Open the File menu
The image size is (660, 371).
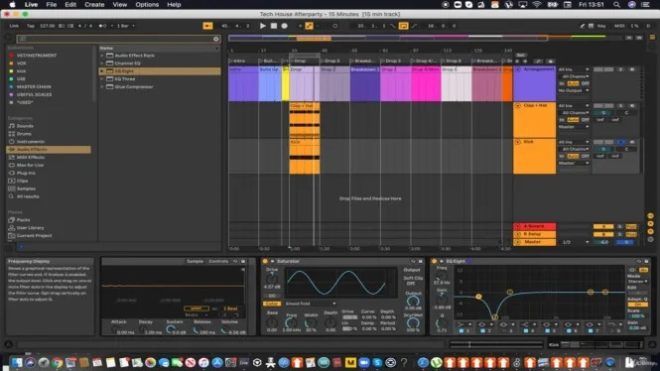(51, 5)
